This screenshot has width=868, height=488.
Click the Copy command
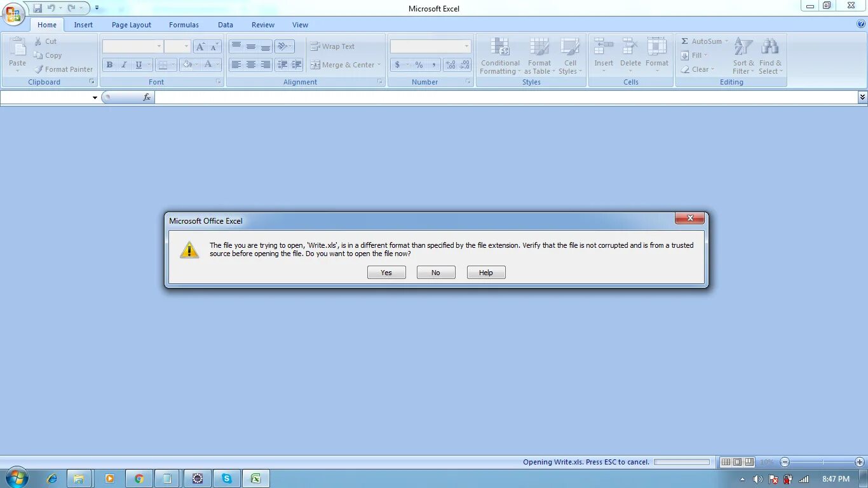[48, 55]
